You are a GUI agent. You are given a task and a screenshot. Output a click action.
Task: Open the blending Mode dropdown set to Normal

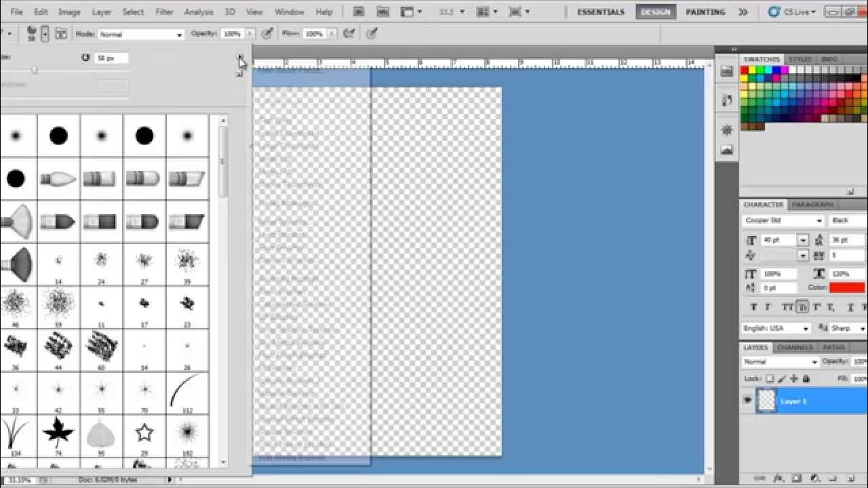click(140, 34)
